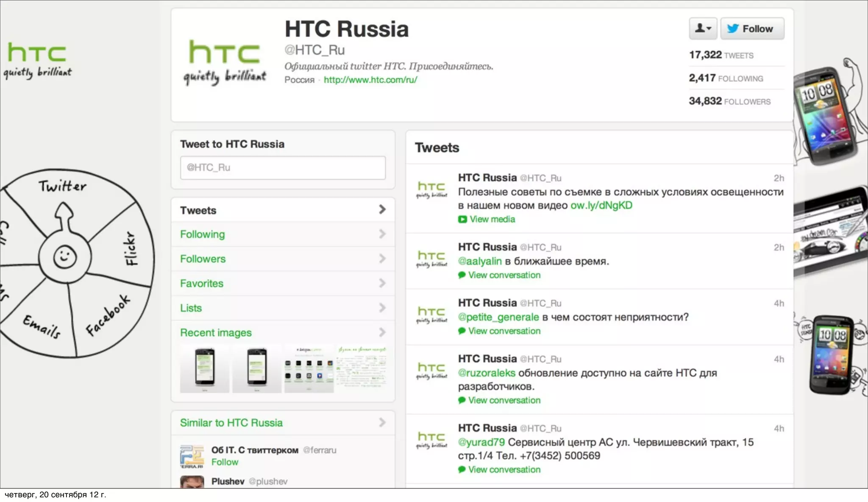This screenshot has width=868, height=502.
Task: View conversation for the @petite_generale reply
Action: pyautogui.click(x=504, y=331)
